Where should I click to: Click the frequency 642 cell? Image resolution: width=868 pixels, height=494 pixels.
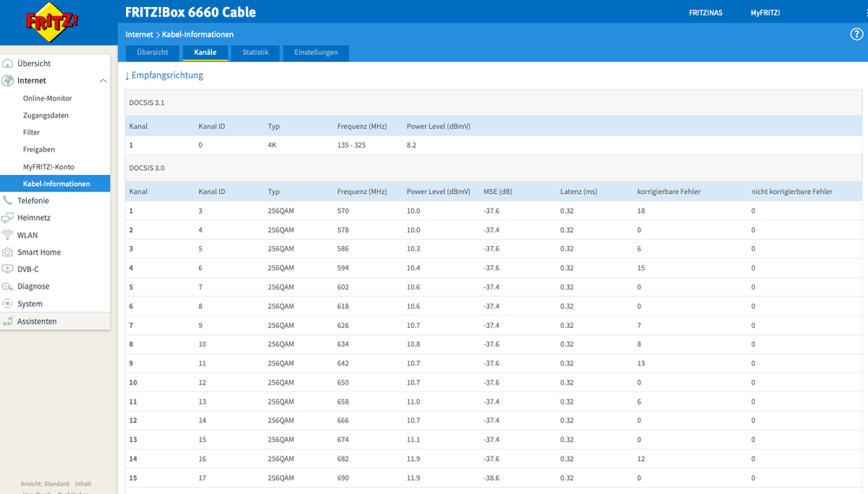tap(343, 364)
